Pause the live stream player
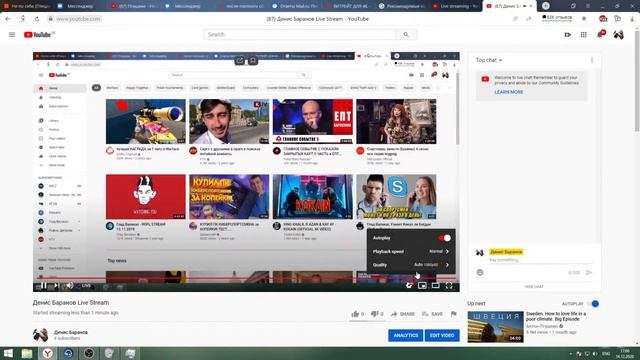Screen dimensions: 640x360 pyautogui.click(x=44, y=286)
